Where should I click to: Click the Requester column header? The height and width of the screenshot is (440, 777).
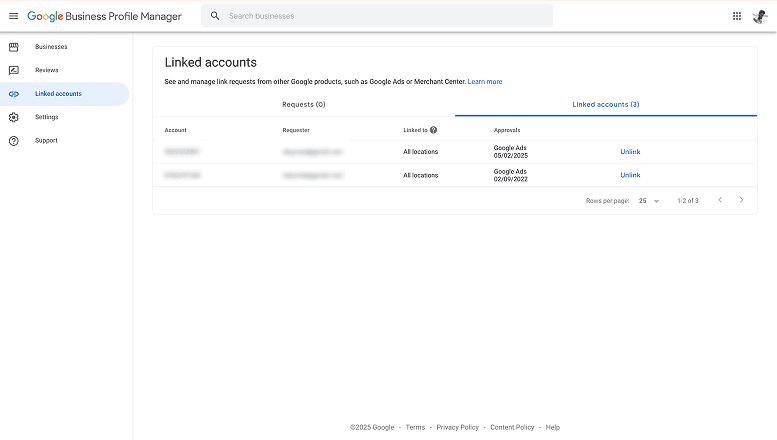coord(296,130)
